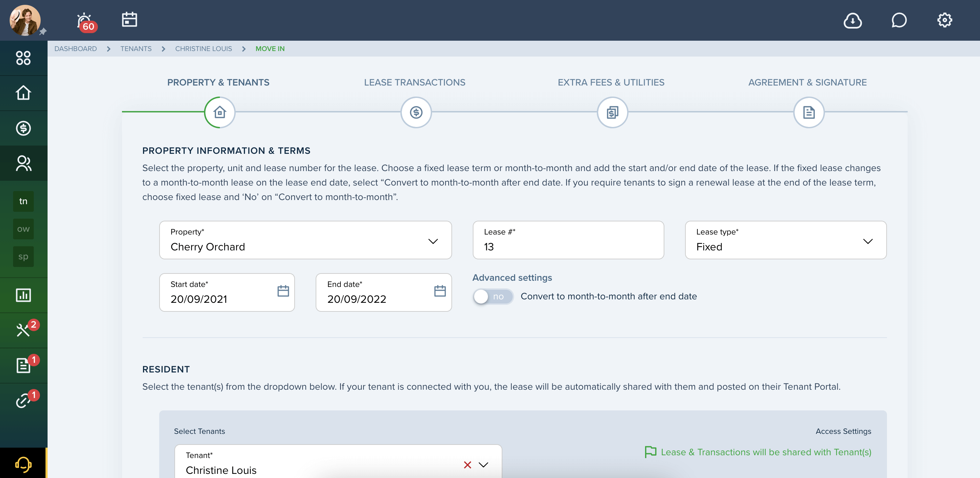980x478 pixels.
Task: Open the contacts people icon in sidebar
Action: point(23,163)
